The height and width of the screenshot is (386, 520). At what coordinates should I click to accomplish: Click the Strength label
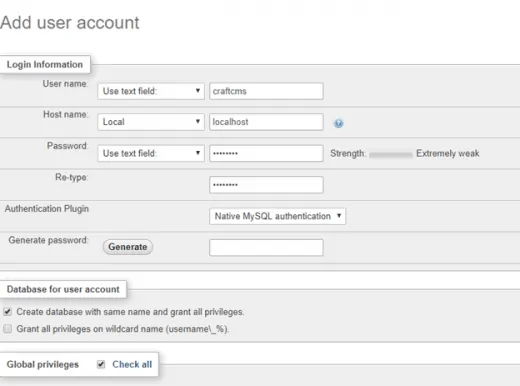coord(348,153)
